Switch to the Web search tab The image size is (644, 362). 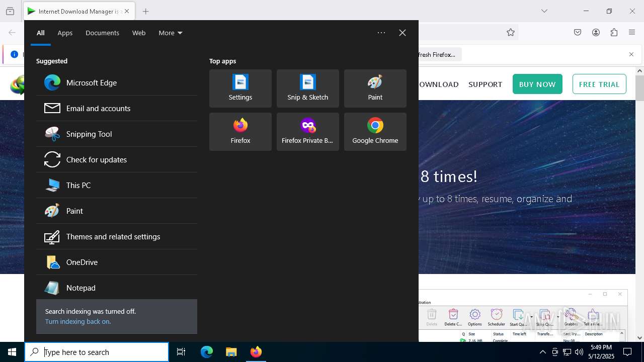(x=139, y=33)
